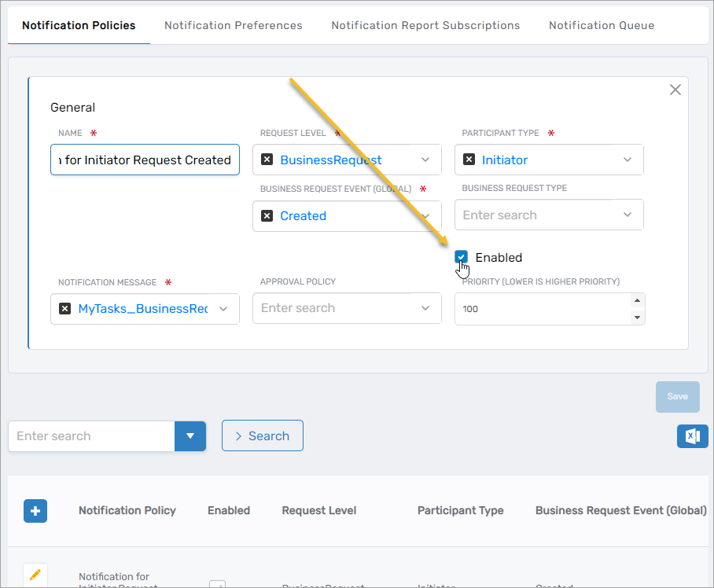Image resolution: width=714 pixels, height=588 pixels.
Task: Expand the Request Level dropdown arrow
Action: (425, 160)
